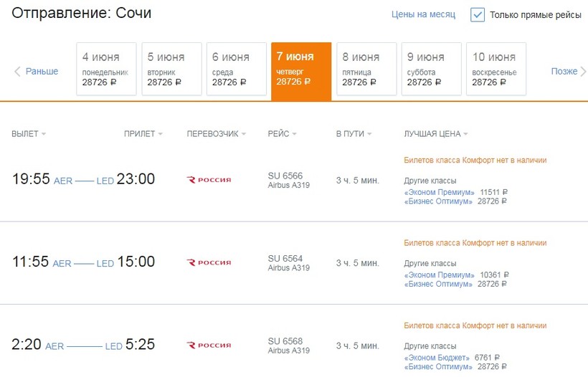
Task: Toggle the Только прямые рейсы checkbox
Action: (478, 15)
